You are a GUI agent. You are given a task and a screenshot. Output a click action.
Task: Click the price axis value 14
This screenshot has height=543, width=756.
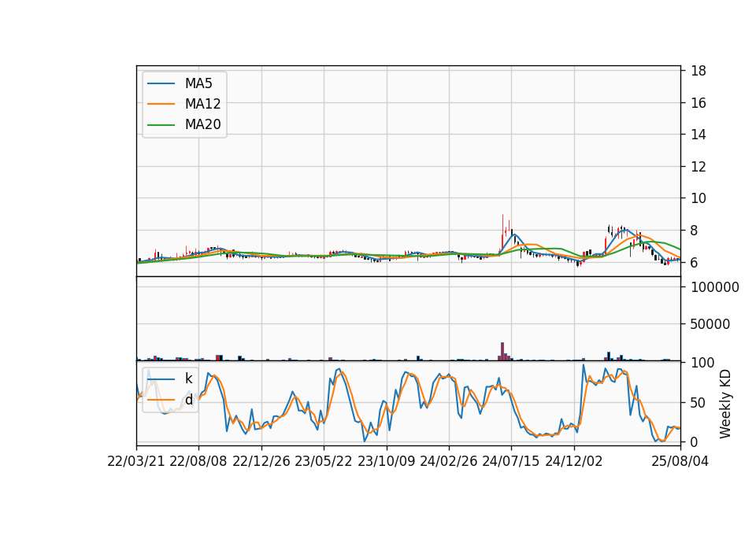(x=699, y=135)
